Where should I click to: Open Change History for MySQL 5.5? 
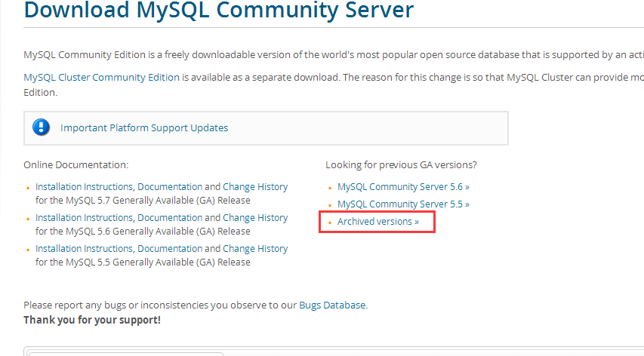pos(255,249)
